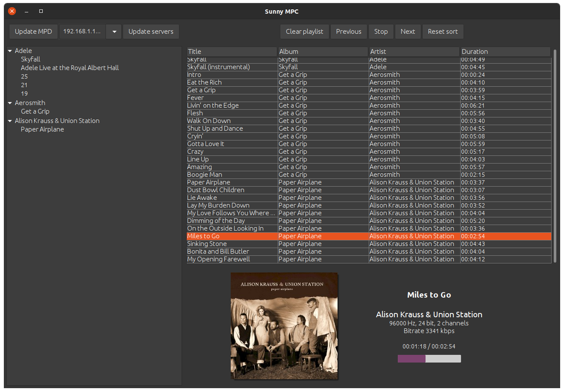Select the track My Opening Farewell
564x392 pixels.
pyautogui.click(x=218, y=259)
